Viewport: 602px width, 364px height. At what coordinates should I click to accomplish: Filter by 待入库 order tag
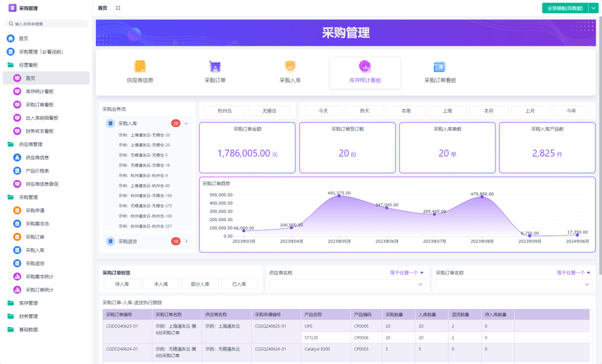coord(122,284)
